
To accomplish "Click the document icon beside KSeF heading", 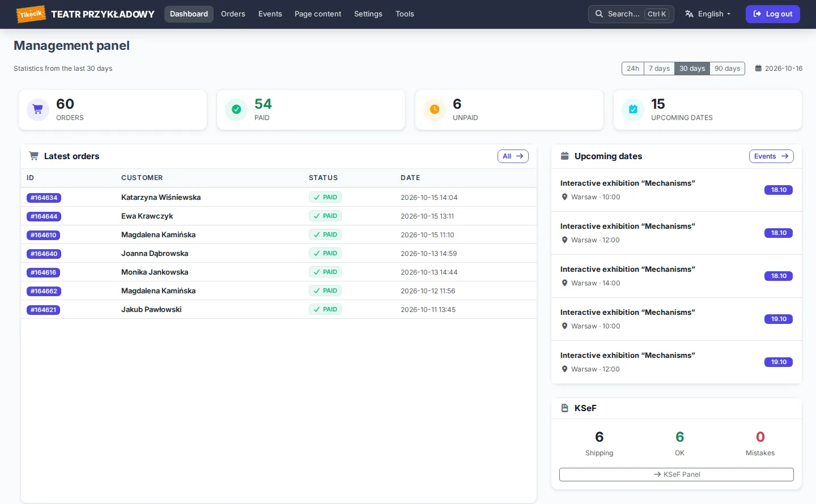I will coord(564,408).
